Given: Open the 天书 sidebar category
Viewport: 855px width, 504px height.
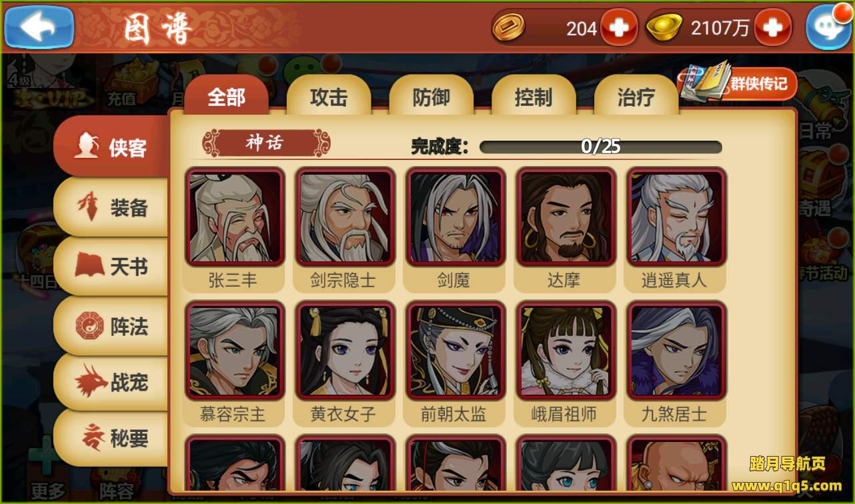Looking at the screenshot, I should click(x=111, y=266).
